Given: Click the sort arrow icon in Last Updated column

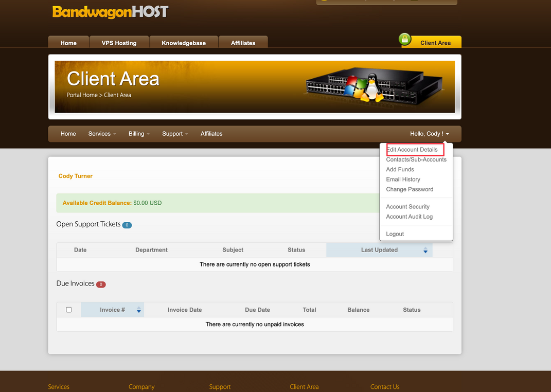Looking at the screenshot, I should coord(425,250).
